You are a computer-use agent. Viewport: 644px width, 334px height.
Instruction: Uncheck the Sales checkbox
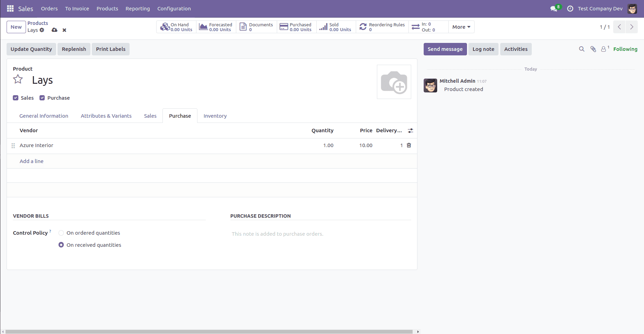pyautogui.click(x=16, y=98)
